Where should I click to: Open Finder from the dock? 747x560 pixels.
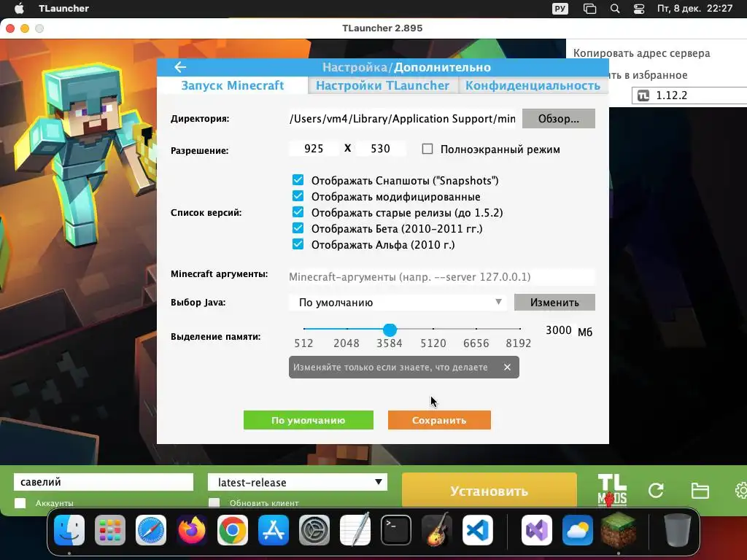click(69, 530)
